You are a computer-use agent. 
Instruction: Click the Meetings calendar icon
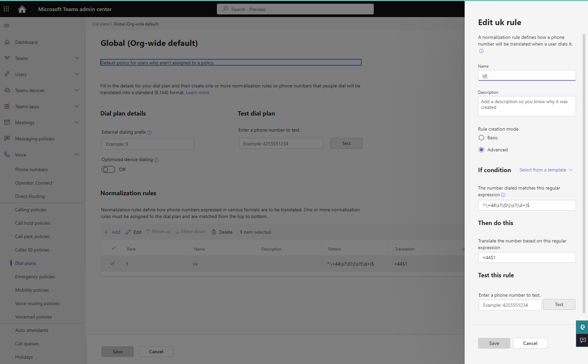(x=7, y=123)
